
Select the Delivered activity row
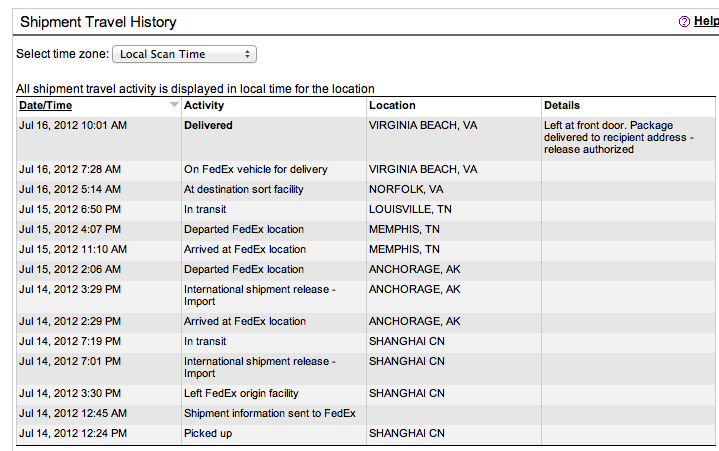pos(366,138)
